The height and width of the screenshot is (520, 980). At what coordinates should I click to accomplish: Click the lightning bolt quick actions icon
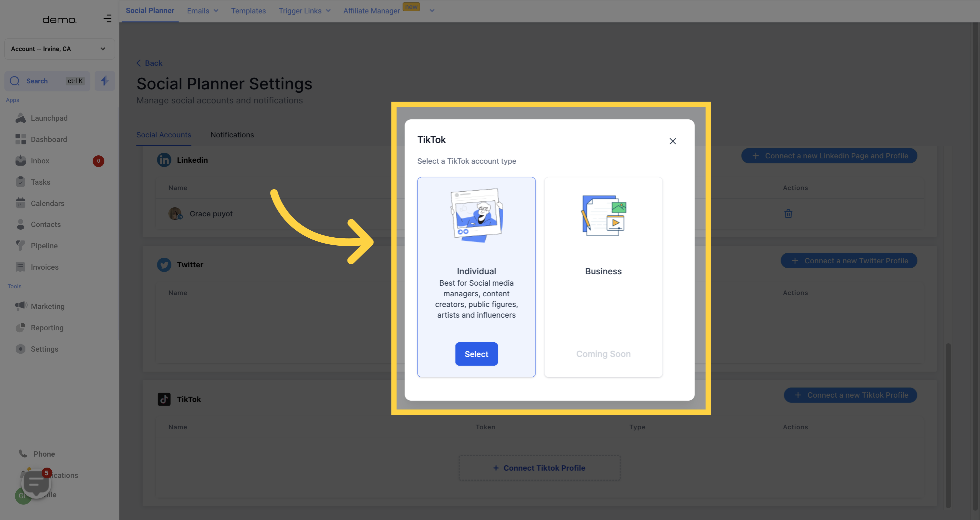105,81
